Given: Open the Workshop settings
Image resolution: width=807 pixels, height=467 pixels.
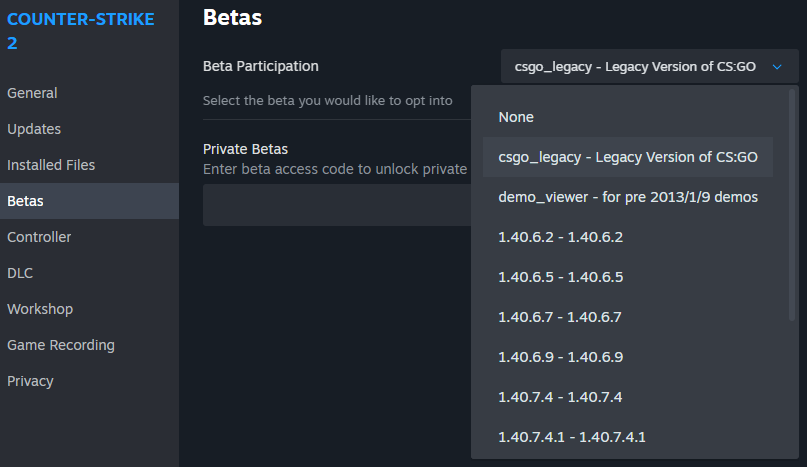Looking at the screenshot, I should (40, 309).
